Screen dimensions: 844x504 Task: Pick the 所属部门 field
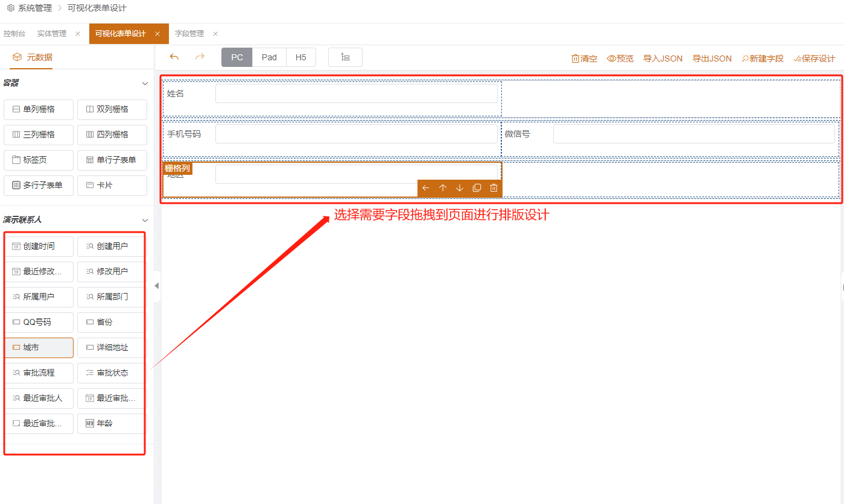coord(111,297)
